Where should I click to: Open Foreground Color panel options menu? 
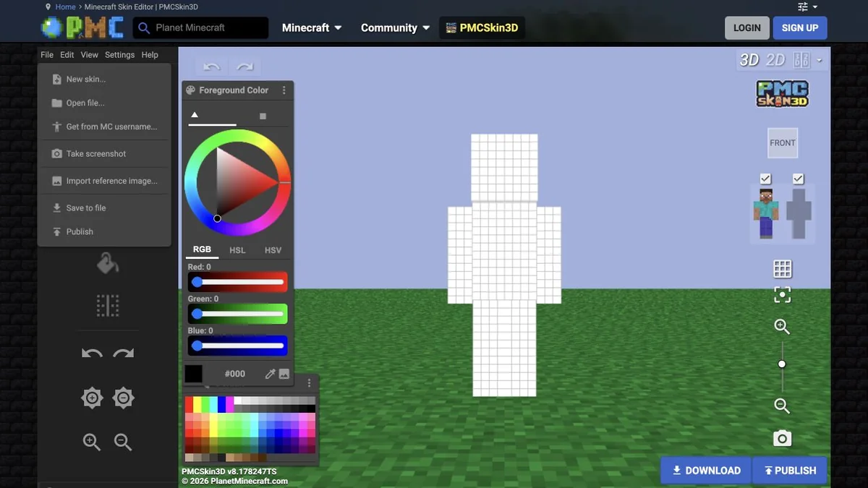(284, 90)
